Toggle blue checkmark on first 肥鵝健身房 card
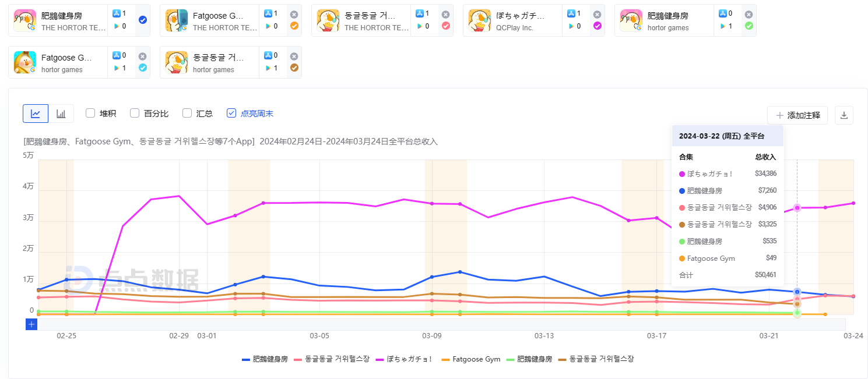 click(143, 20)
